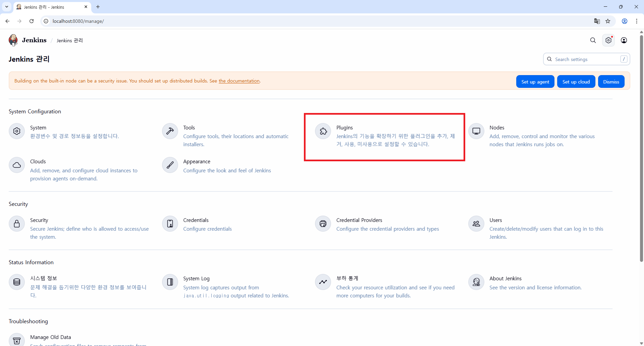Close the Jenkins 관리 browser tab
The height and width of the screenshot is (346, 644).
click(86, 7)
